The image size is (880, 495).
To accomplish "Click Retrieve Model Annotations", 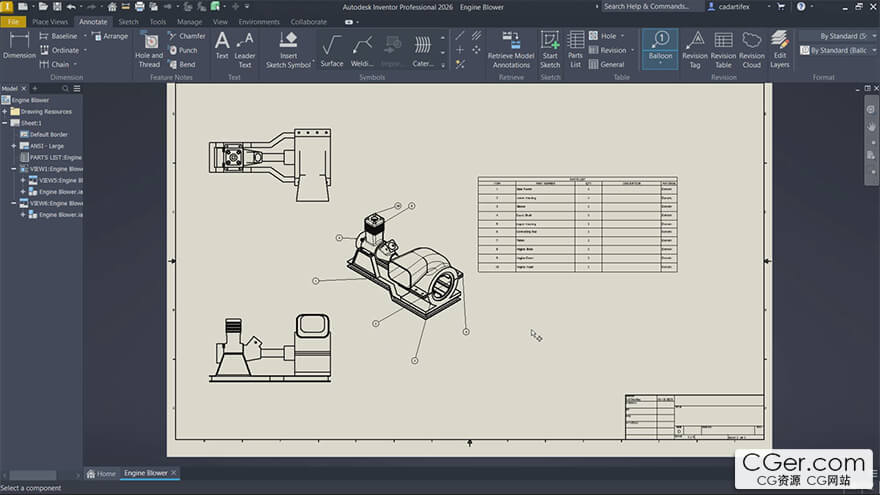I will [511, 47].
